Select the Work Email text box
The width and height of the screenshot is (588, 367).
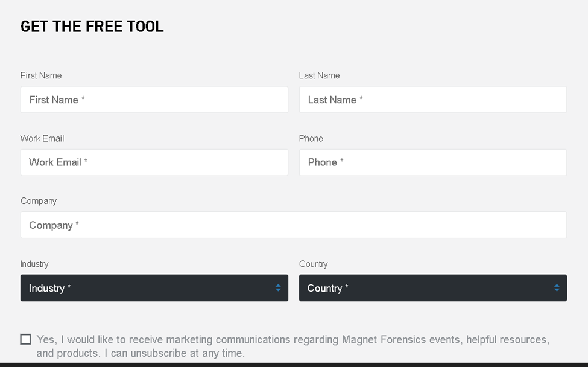click(x=154, y=162)
